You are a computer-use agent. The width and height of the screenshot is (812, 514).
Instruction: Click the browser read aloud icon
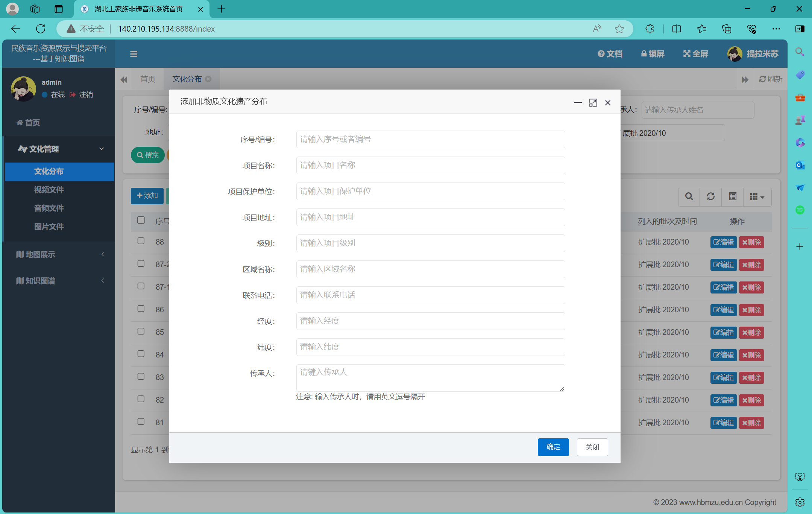597,29
